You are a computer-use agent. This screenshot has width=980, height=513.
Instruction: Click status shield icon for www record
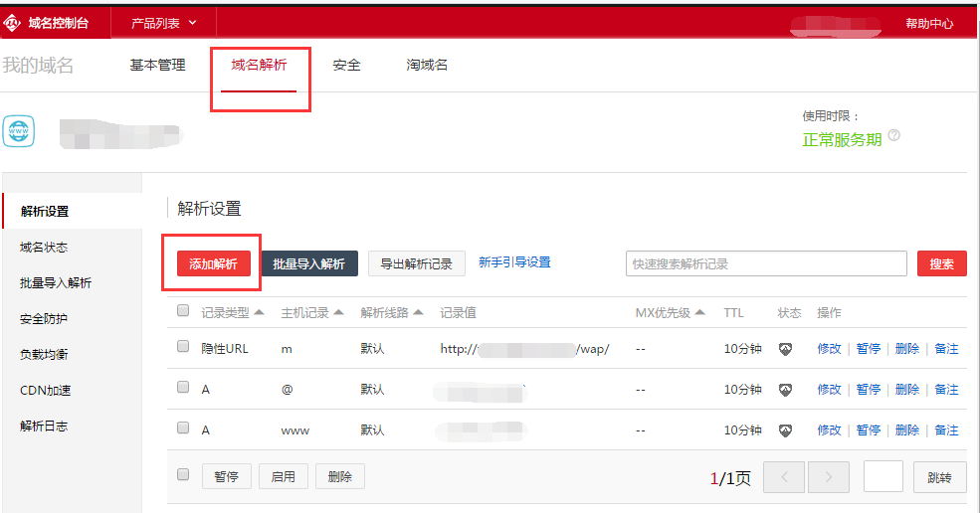click(x=785, y=430)
